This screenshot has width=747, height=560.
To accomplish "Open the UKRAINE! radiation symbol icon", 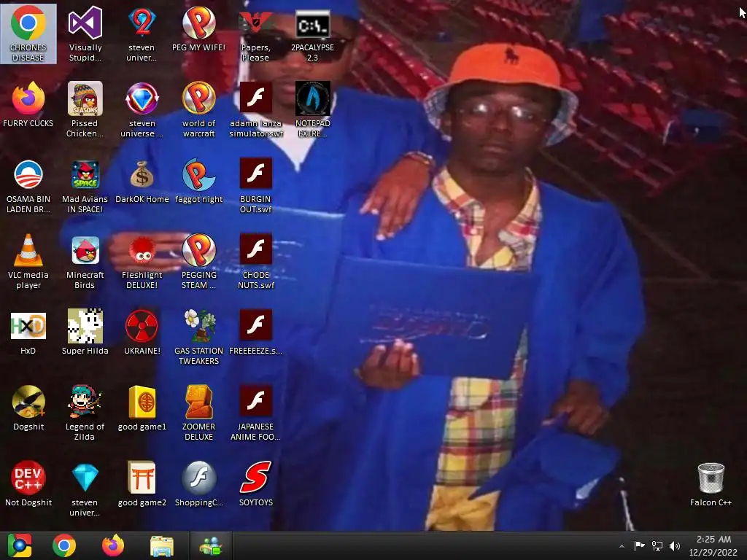I will point(142,332).
